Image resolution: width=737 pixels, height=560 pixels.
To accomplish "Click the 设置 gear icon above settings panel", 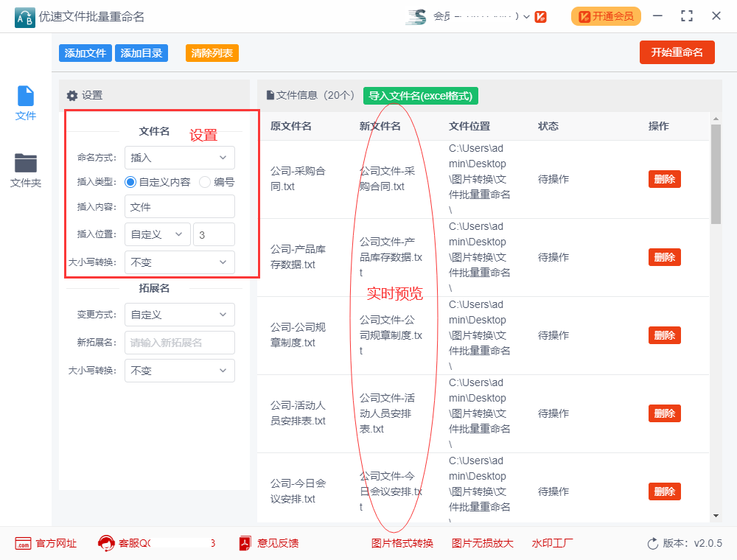I will point(71,95).
